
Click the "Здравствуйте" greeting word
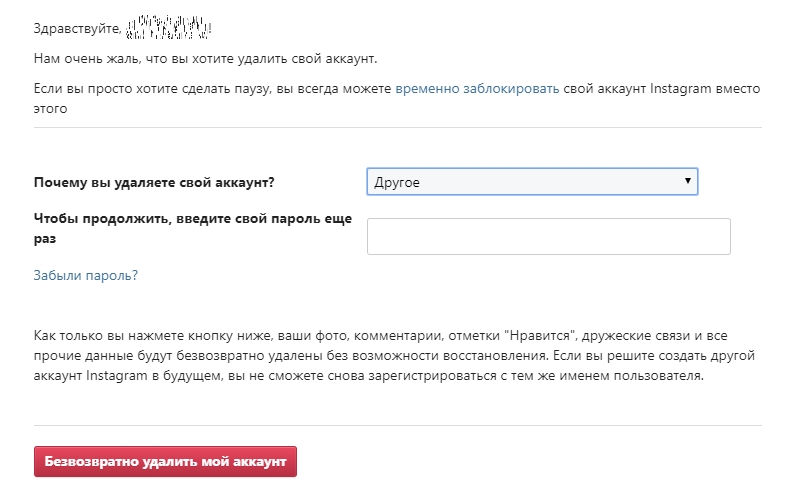[x=78, y=28]
